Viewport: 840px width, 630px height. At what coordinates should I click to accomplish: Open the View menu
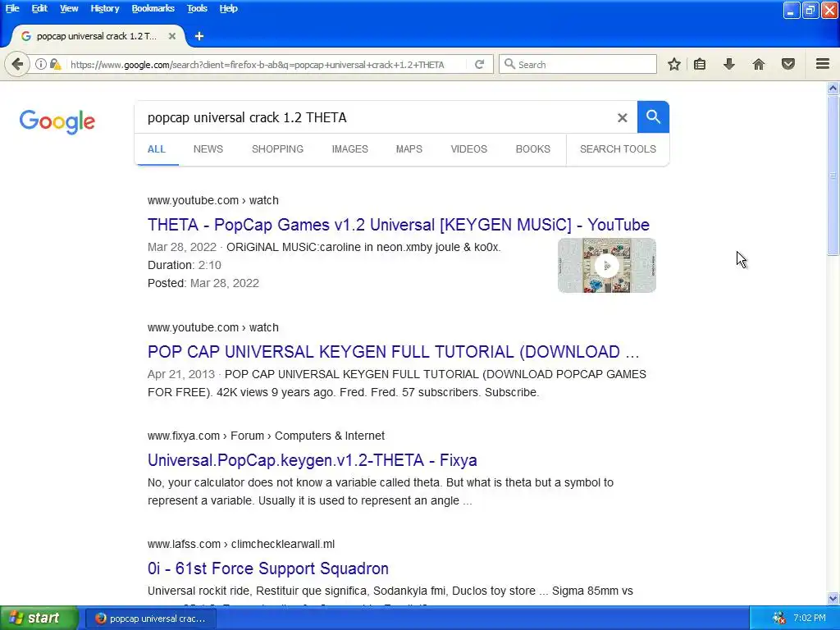pos(69,8)
